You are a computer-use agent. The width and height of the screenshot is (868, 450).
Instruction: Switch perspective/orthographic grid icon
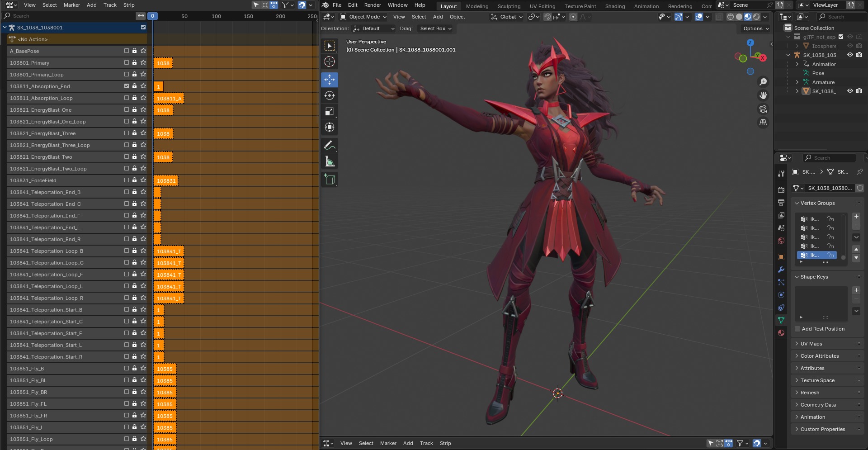[x=763, y=123]
